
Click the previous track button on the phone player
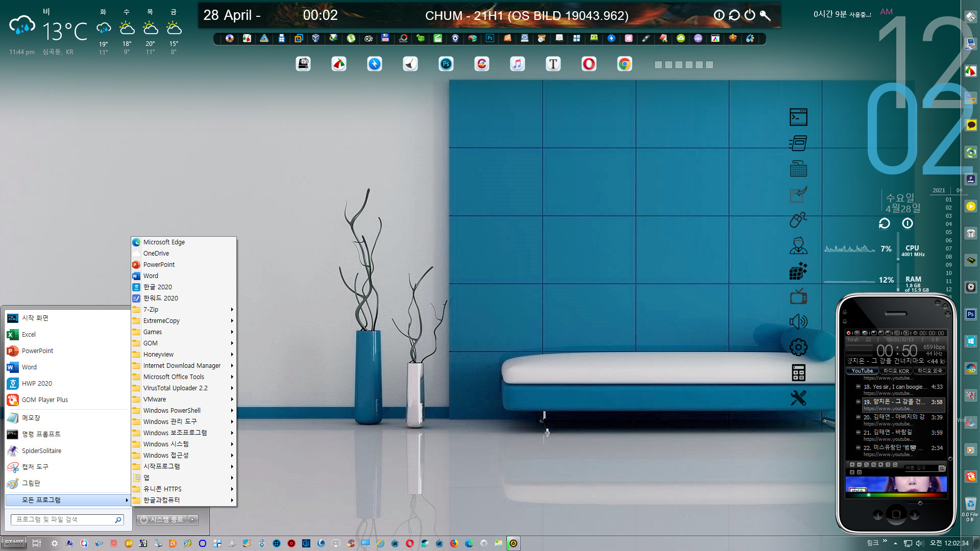coord(878,515)
